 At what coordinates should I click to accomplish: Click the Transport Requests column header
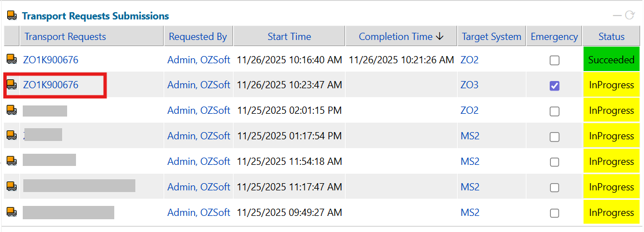pos(65,37)
